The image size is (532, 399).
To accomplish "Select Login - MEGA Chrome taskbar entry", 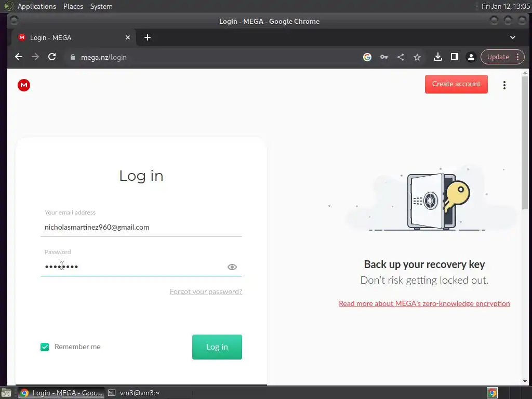I will [x=61, y=393].
